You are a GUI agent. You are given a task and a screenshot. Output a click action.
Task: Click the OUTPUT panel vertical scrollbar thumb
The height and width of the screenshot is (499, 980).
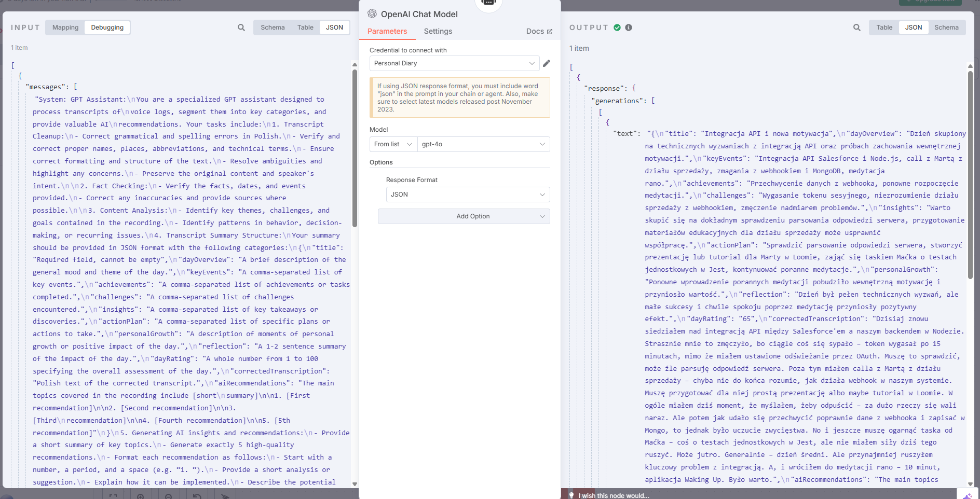(x=970, y=175)
